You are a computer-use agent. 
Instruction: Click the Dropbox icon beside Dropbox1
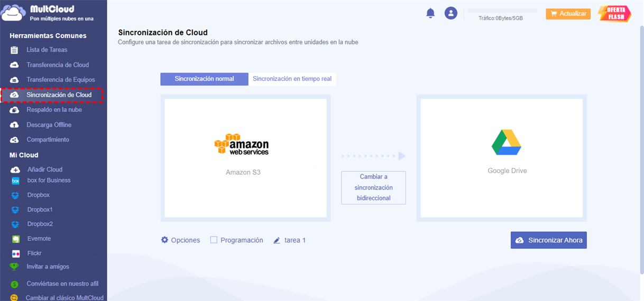point(15,210)
